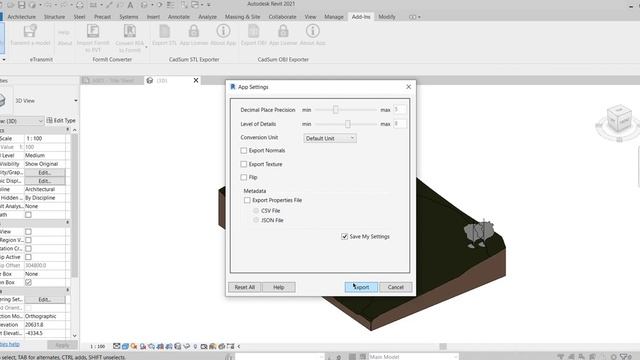Click Reveal Hidden Elements lightbulb icon
The width and height of the screenshot is (640, 360).
[195, 346]
